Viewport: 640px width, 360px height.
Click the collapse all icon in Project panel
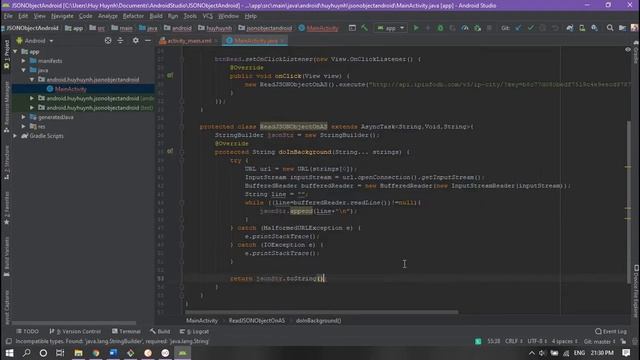[120, 41]
